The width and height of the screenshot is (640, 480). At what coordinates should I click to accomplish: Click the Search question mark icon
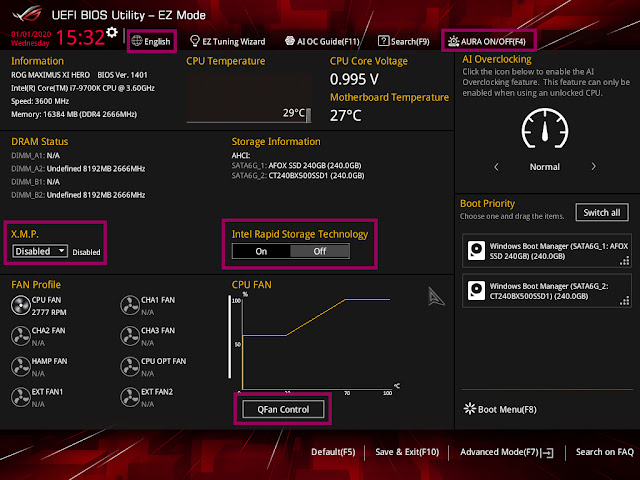[x=383, y=41]
